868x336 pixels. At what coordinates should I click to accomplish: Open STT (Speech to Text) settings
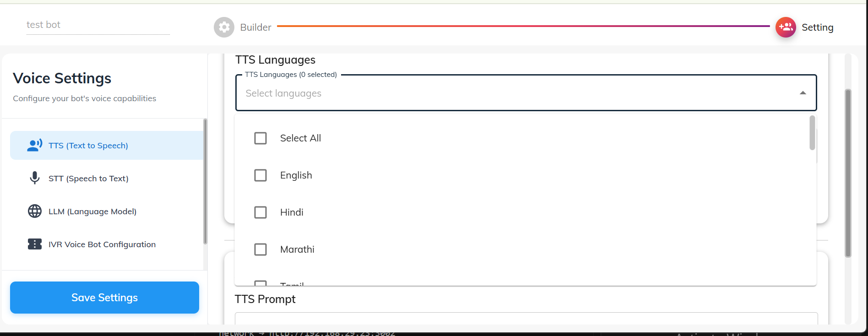click(x=88, y=179)
